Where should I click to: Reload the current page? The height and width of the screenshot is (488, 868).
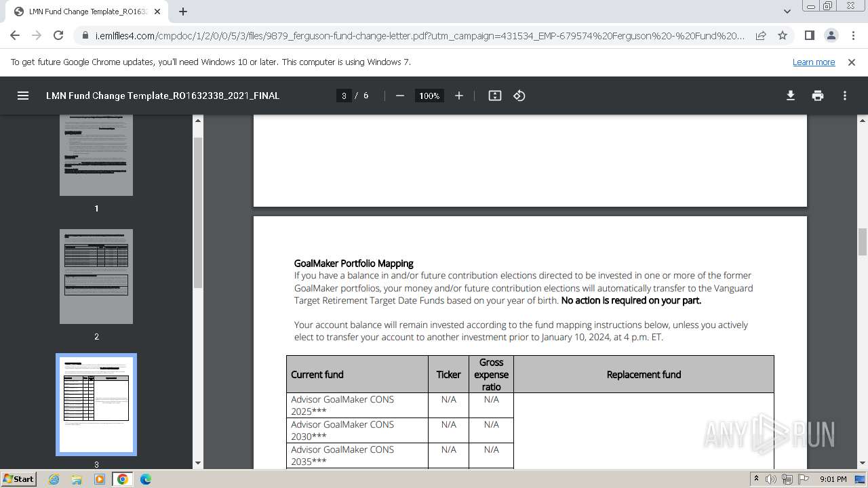coord(58,35)
